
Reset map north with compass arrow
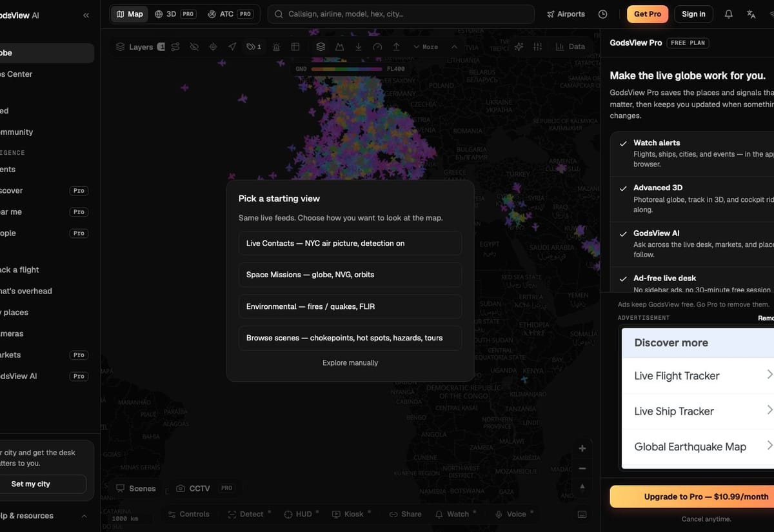point(582,487)
